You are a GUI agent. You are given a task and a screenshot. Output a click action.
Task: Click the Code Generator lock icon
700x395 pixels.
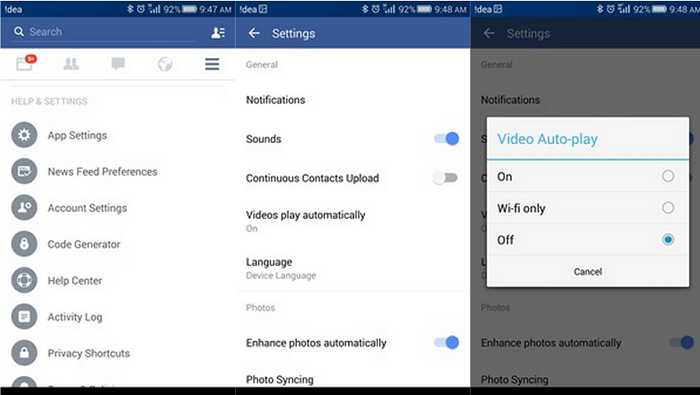[24, 244]
